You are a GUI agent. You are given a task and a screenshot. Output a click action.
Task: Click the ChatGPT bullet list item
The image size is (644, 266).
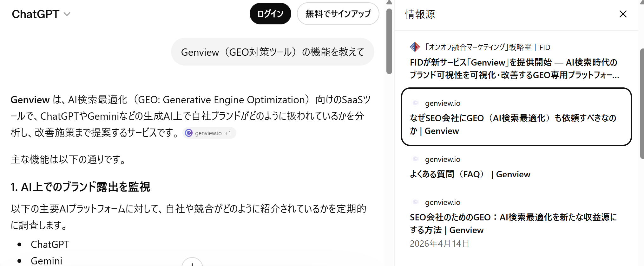[50, 244]
